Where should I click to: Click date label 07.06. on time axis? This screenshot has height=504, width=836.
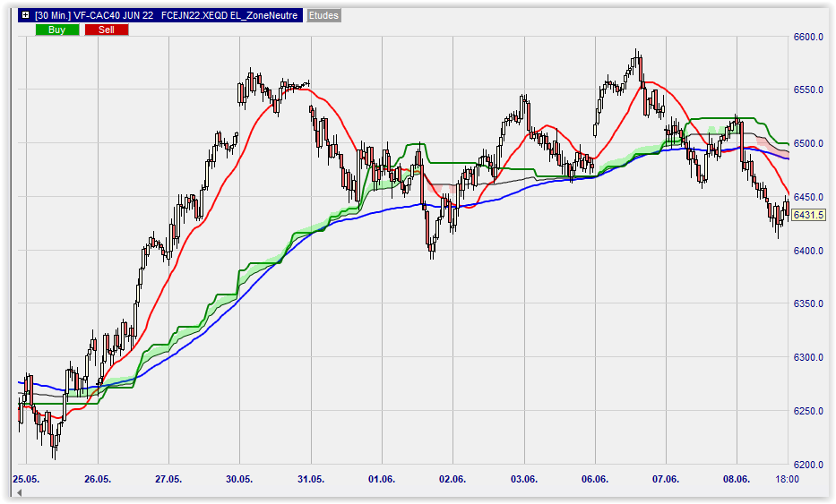click(666, 479)
